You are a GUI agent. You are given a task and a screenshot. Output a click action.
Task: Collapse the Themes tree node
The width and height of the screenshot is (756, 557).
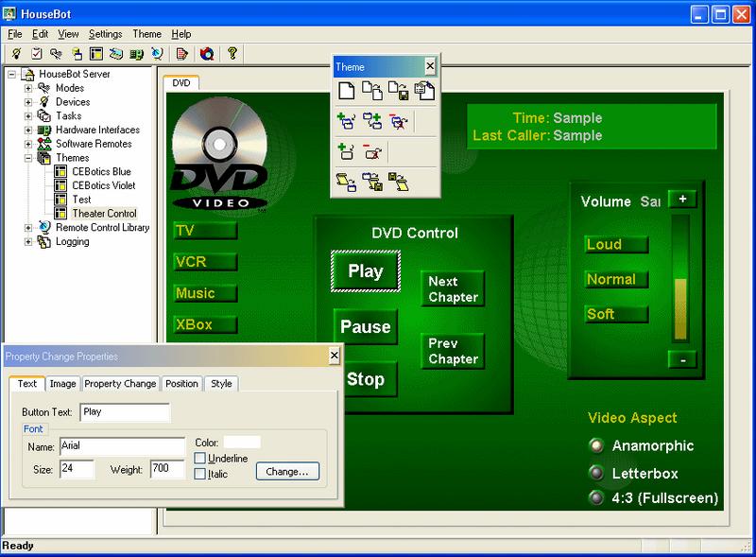click(x=28, y=158)
